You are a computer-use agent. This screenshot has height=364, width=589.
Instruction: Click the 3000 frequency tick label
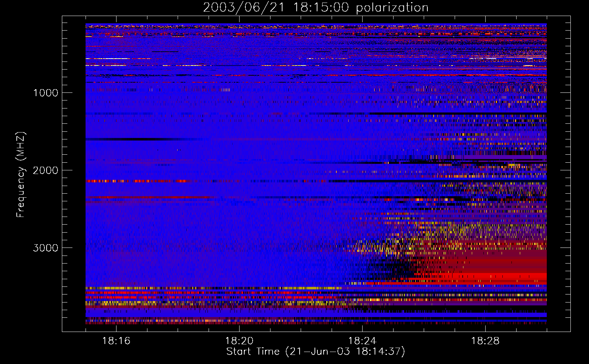point(46,248)
